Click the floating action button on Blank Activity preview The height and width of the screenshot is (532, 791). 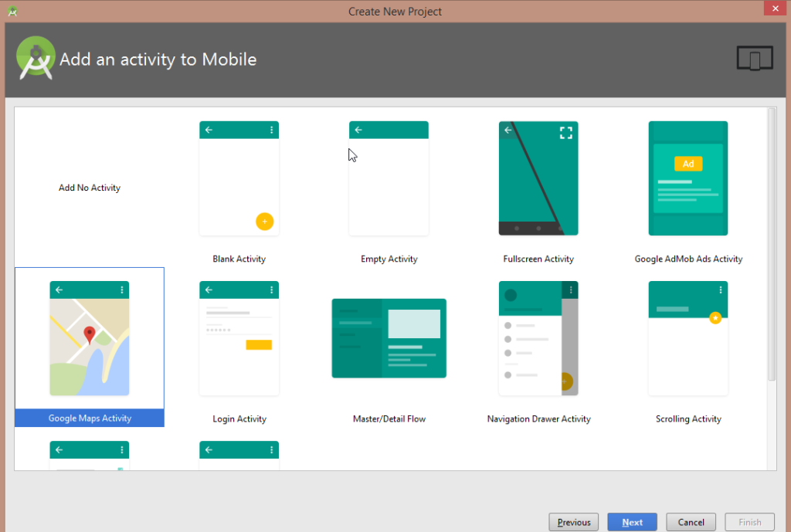click(265, 222)
